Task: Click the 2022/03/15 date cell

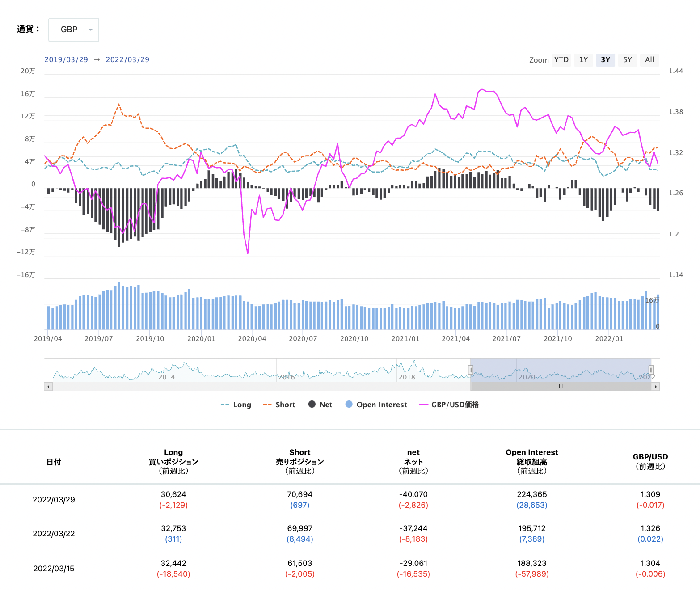Action: tap(54, 569)
